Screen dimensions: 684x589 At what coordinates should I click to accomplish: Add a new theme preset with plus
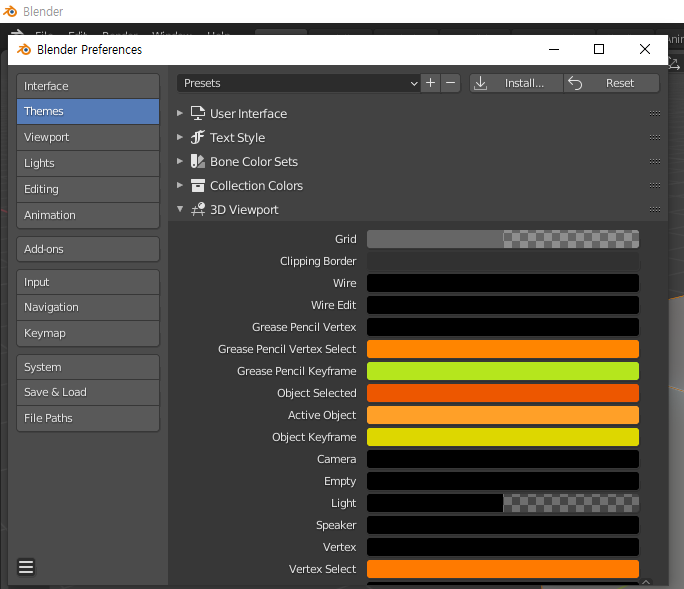click(431, 83)
